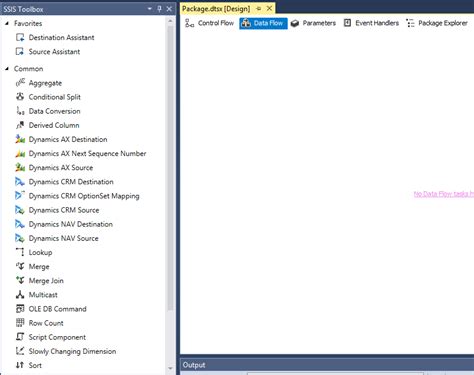474x375 pixels.
Task: Select the Merge transform icon
Action: 20,267
